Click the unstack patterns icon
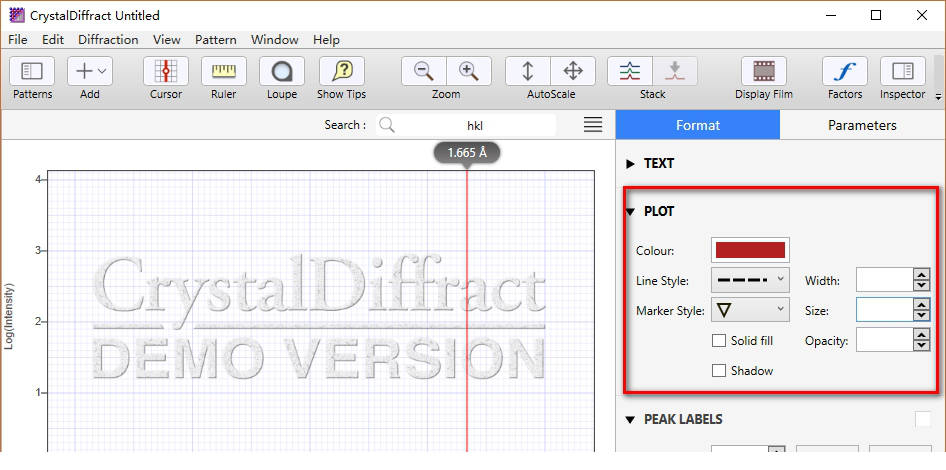 (675, 71)
